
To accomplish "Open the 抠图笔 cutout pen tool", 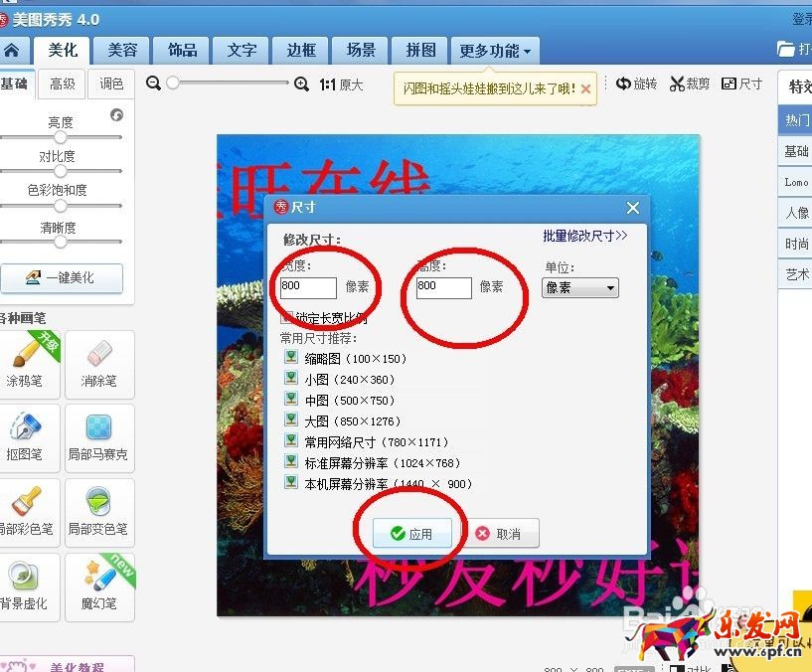I will coord(30,437).
